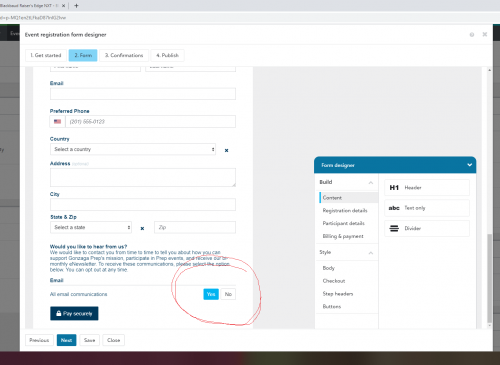This screenshot has height=365, width=500.
Task: Add a Divider content block
Action: pos(427,228)
